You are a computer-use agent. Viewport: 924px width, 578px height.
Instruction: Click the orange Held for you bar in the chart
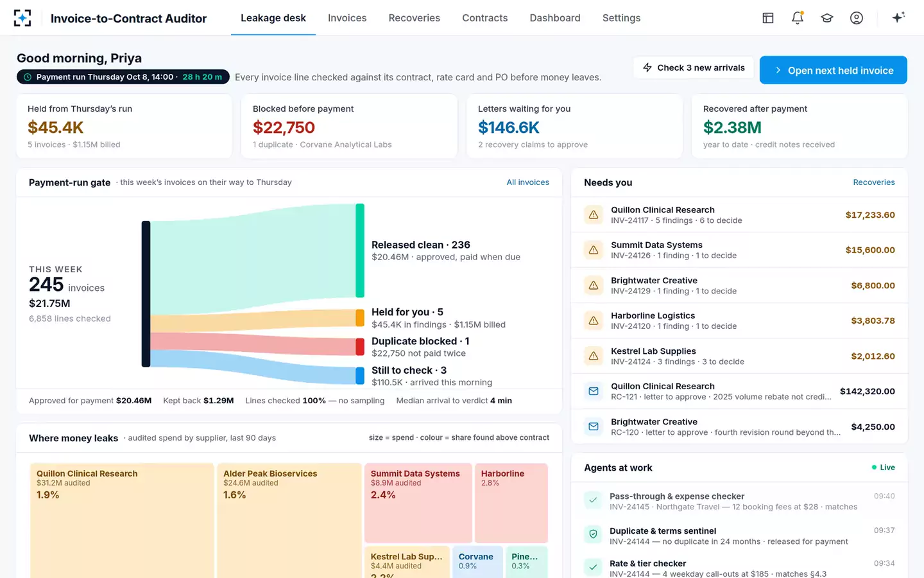360,318
